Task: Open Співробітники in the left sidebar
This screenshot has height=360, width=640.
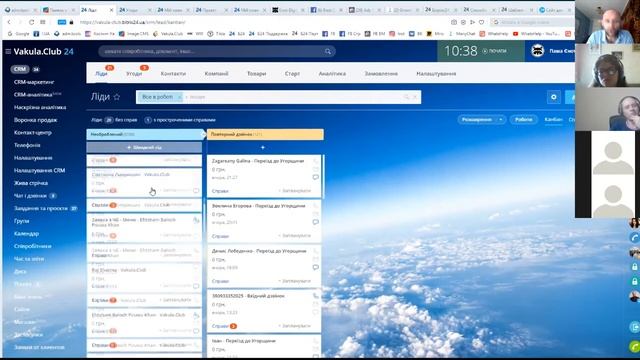Action: tap(33, 247)
